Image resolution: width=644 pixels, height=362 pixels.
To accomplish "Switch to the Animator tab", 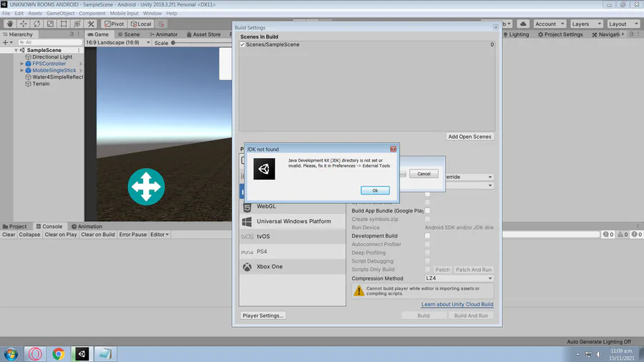I will (x=163, y=34).
